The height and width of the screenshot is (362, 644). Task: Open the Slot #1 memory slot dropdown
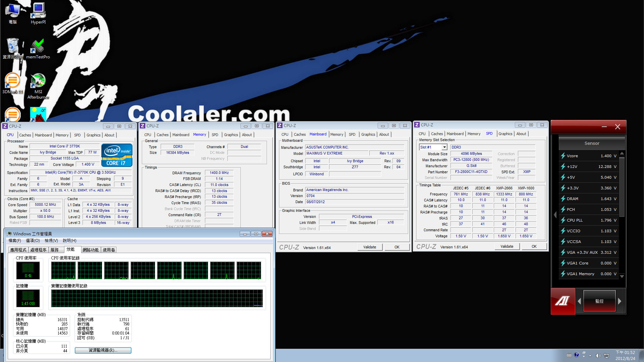[x=444, y=147]
